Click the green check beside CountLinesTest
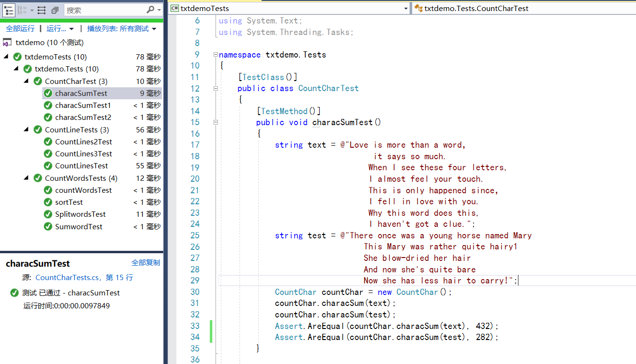Viewport: 636px width, 364px height. pyautogui.click(x=48, y=166)
